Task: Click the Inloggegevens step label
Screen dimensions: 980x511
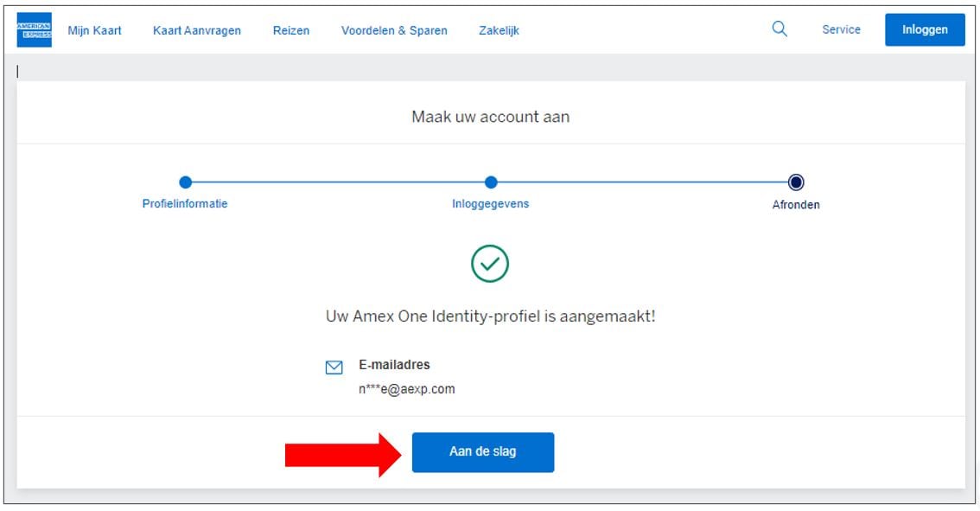Action: [x=490, y=204]
